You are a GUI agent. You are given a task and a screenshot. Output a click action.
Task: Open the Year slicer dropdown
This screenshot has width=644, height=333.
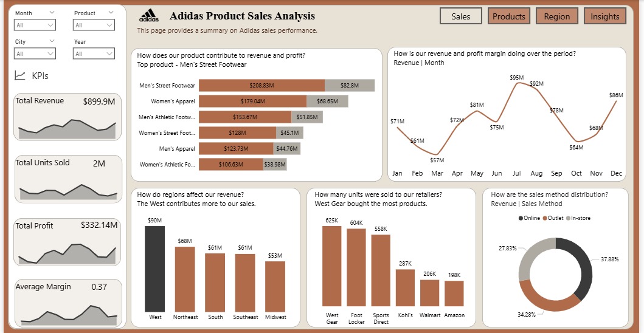94,53
